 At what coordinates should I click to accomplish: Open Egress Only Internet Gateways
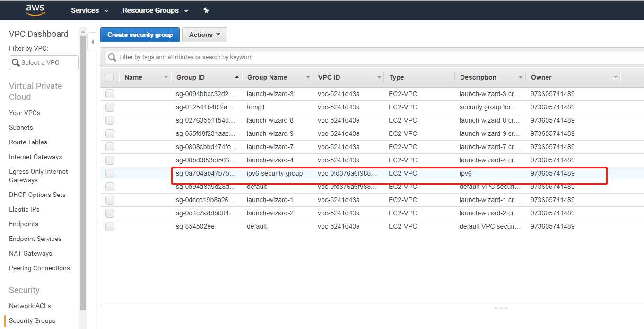pos(38,176)
